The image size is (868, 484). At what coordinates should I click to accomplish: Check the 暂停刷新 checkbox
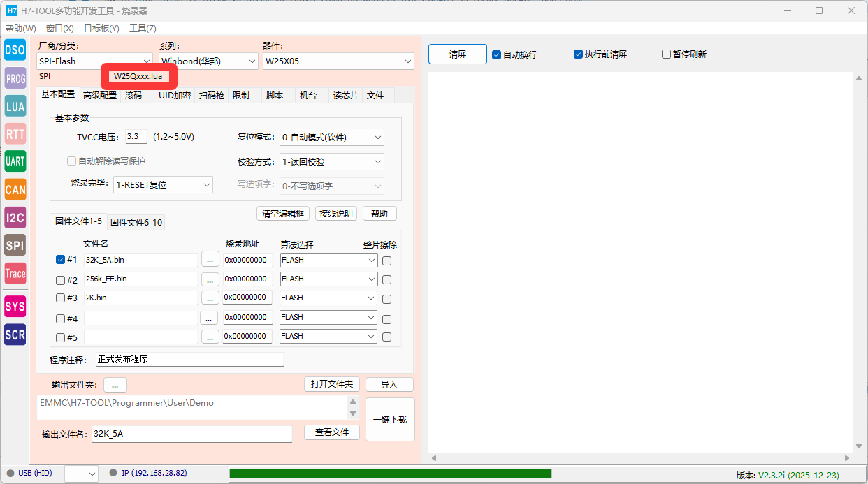click(x=666, y=54)
